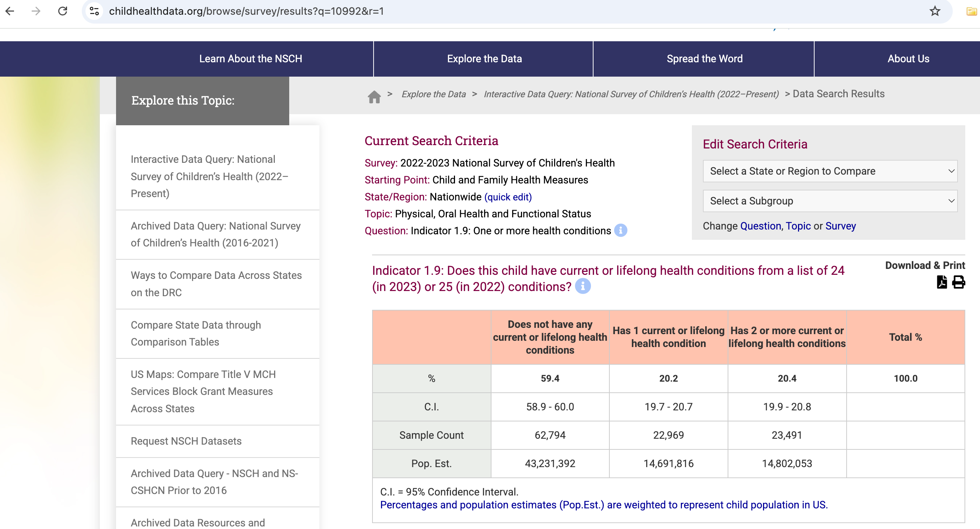Image resolution: width=980 pixels, height=529 pixels.
Task: Click the browser forward arrow
Action: pyautogui.click(x=36, y=11)
